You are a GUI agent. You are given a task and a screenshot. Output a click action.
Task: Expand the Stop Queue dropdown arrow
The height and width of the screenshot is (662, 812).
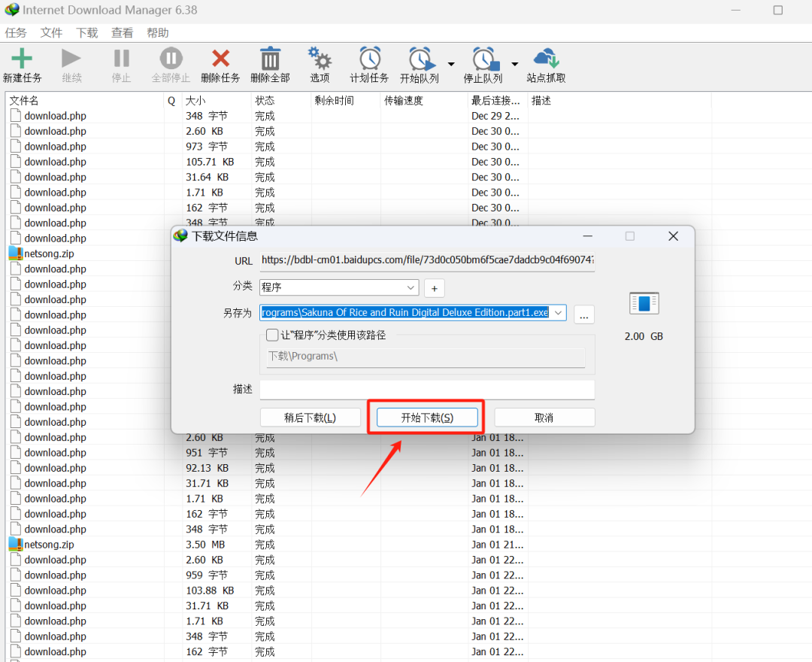click(x=515, y=64)
